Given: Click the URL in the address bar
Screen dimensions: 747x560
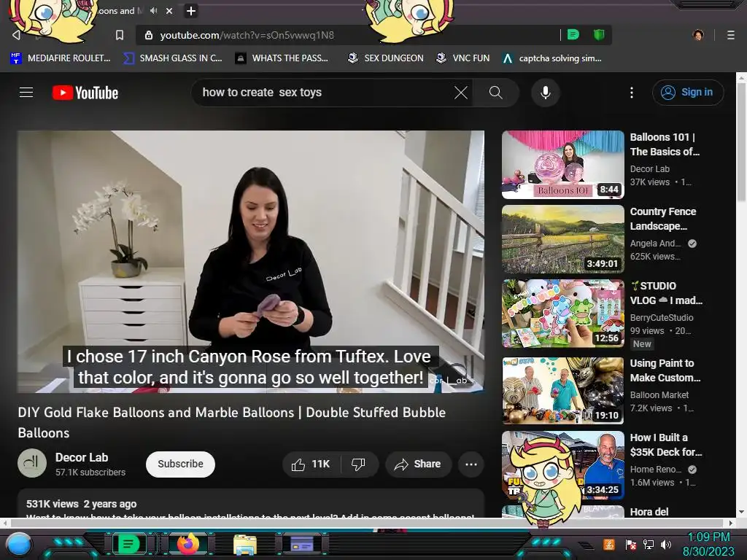Looking at the screenshot, I should pos(247,35).
